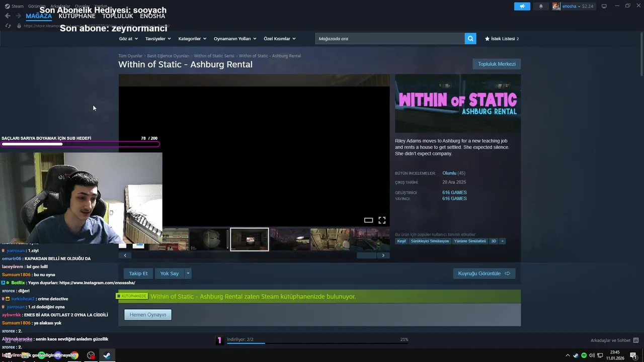Click Kuyruğu Görüntüle button

tap(484, 274)
